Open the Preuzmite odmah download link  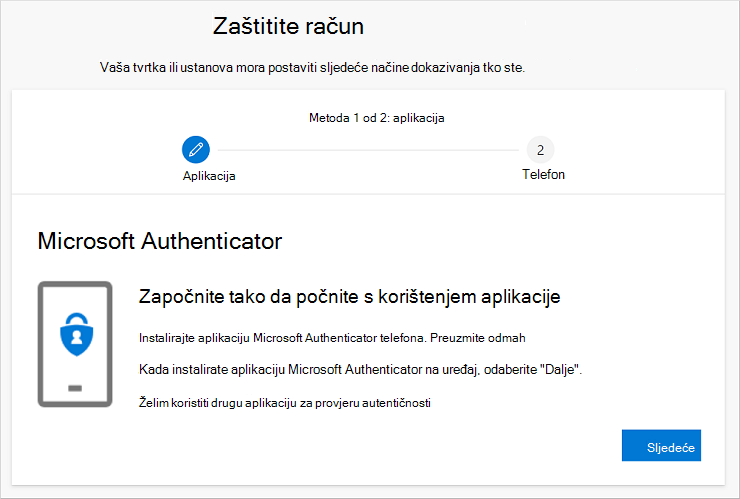pos(478,338)
